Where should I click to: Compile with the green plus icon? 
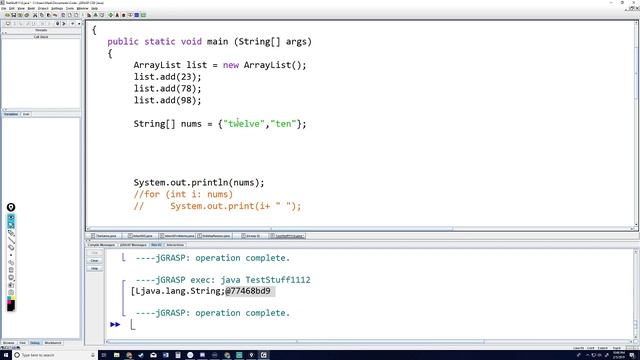[x=111, y=15]
